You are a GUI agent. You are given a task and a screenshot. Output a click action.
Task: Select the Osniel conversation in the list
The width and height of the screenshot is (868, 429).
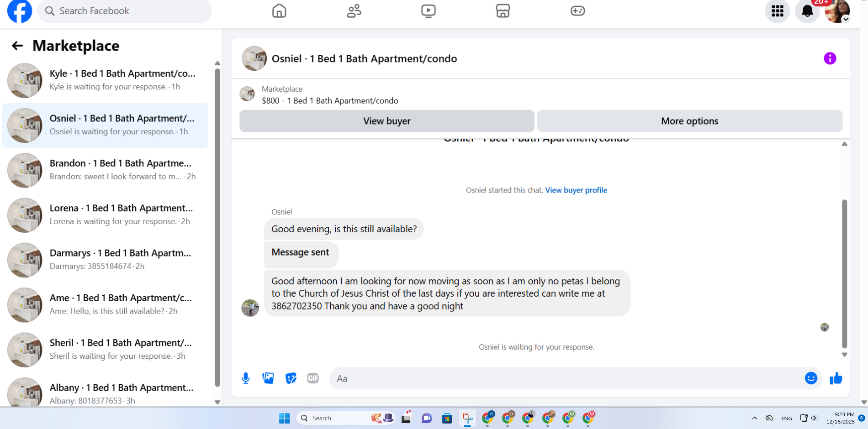click(x=106, y=125)
